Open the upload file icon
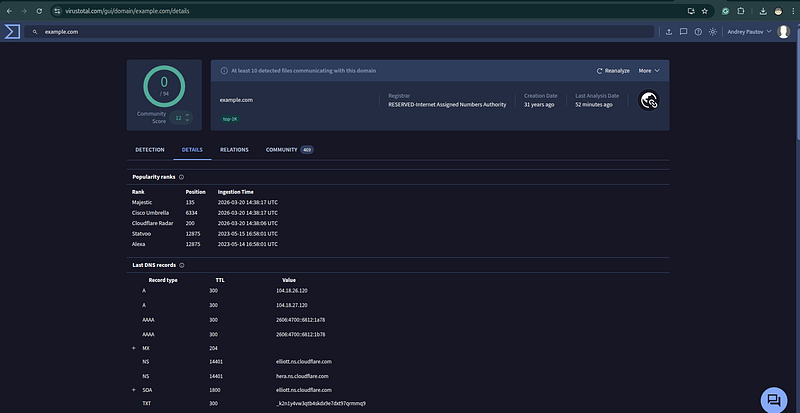Viewport: 800px width, 413px height. coord(669,32)
